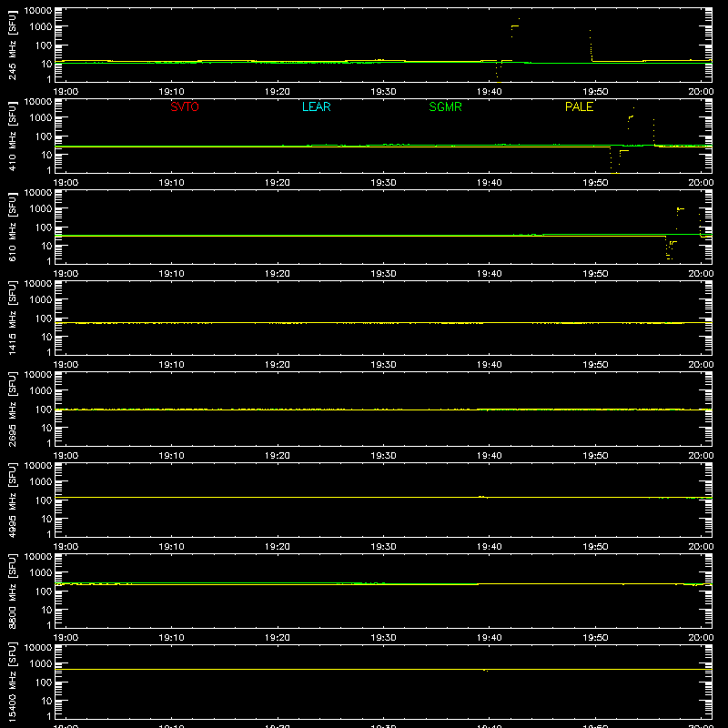Select the 410 MHz [SFU] axis title
728x728 pixels.
click(x=12, y=136)
